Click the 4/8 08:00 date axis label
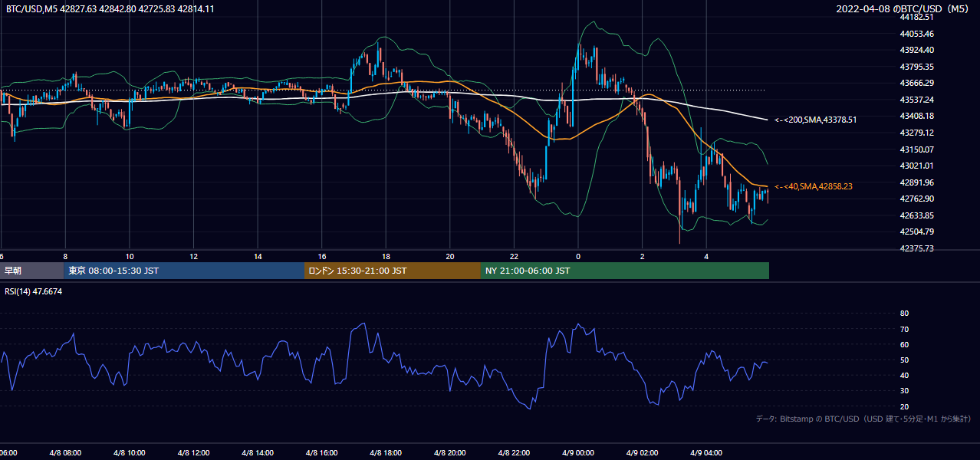The image size is (980, 460). 65,453
